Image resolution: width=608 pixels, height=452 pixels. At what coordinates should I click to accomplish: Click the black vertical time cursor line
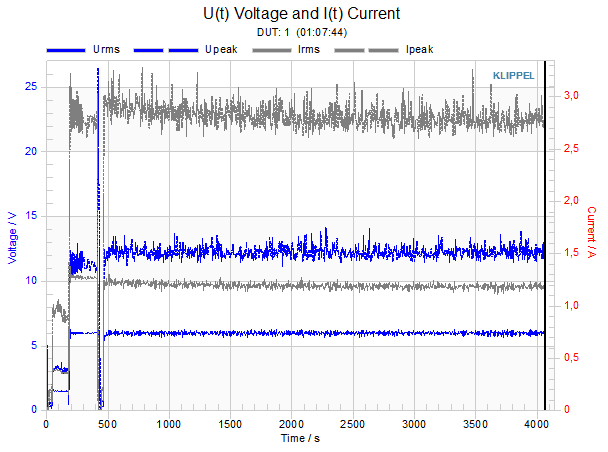coord(545,235)
